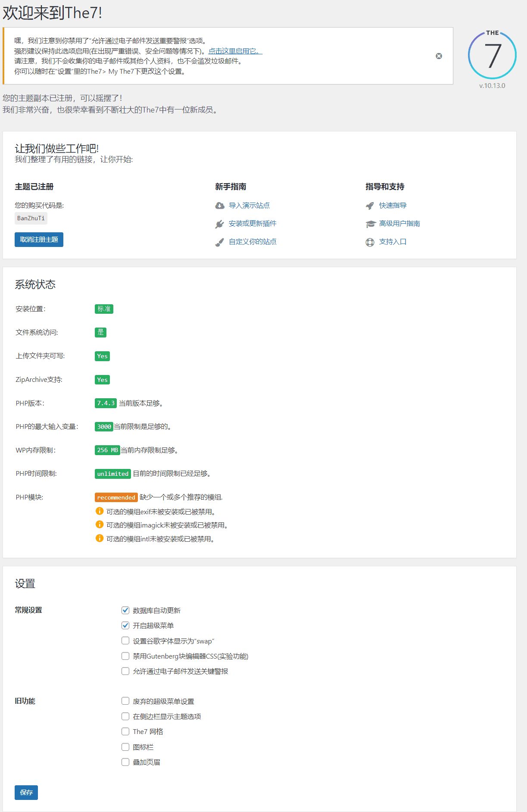Click the unlimited time limit badge
This screenshot has width=527, height=812.
click(x=113, y=474)
